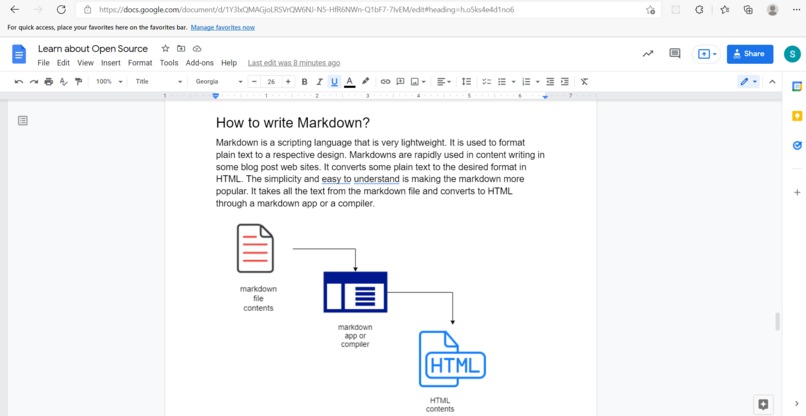Open the File menu
806x416 pixels.
[x=43, y=63]
